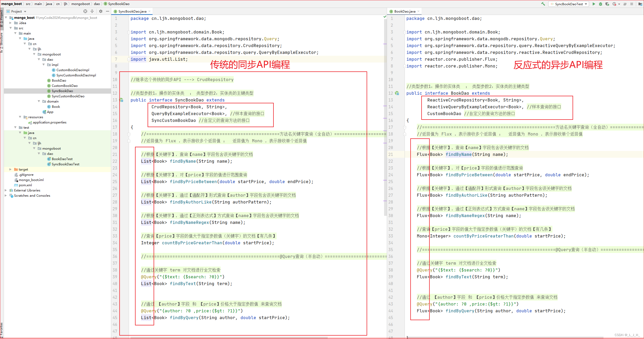Screen dimensions: 644x339
Task: Click the BookDao editor horizontal scrollbar
Action: point(505,338)
